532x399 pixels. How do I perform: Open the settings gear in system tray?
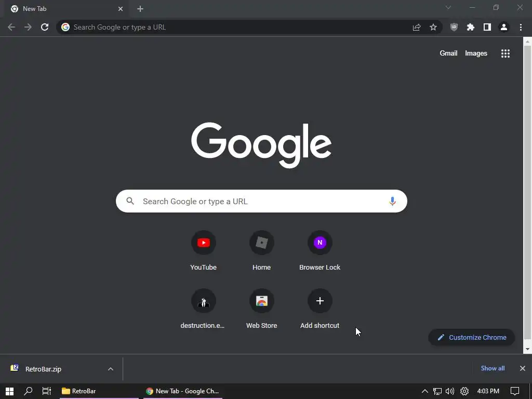click(464, 391)
